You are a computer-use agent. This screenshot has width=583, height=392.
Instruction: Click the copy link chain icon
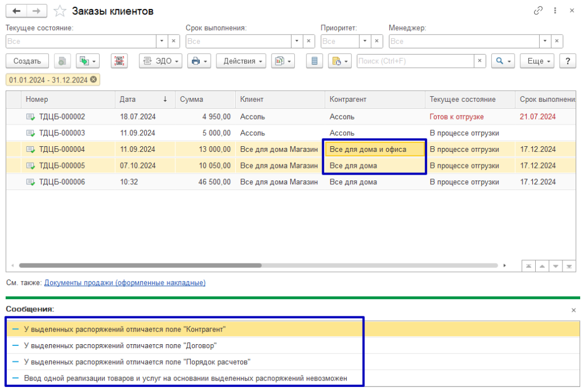[x=538, y=11]
